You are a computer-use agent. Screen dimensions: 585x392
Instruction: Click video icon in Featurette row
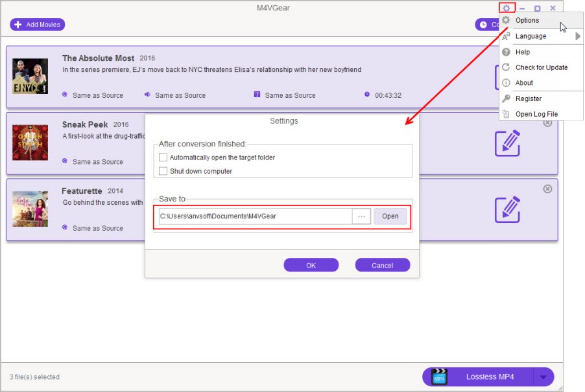(65, 227)
